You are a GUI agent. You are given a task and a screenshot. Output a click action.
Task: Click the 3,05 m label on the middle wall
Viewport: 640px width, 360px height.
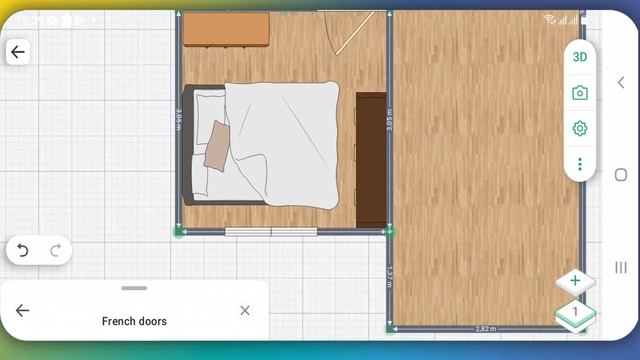389,120
